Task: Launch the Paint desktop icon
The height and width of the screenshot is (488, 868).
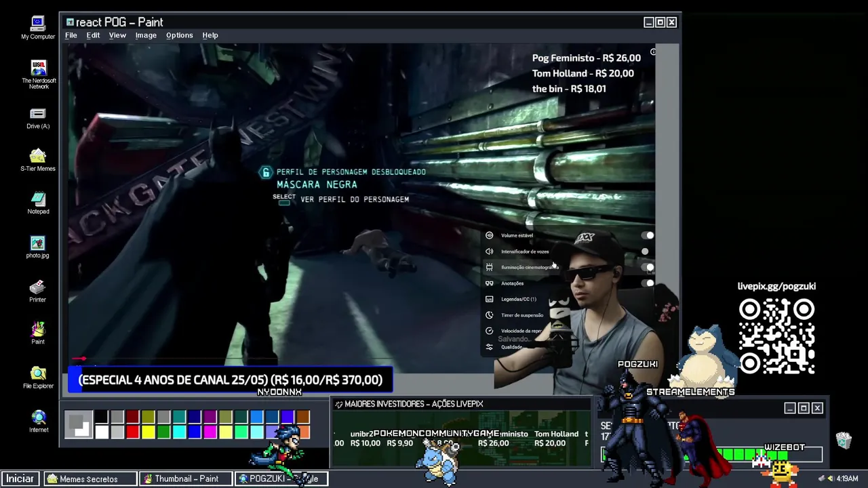Action: coord(38,333)
